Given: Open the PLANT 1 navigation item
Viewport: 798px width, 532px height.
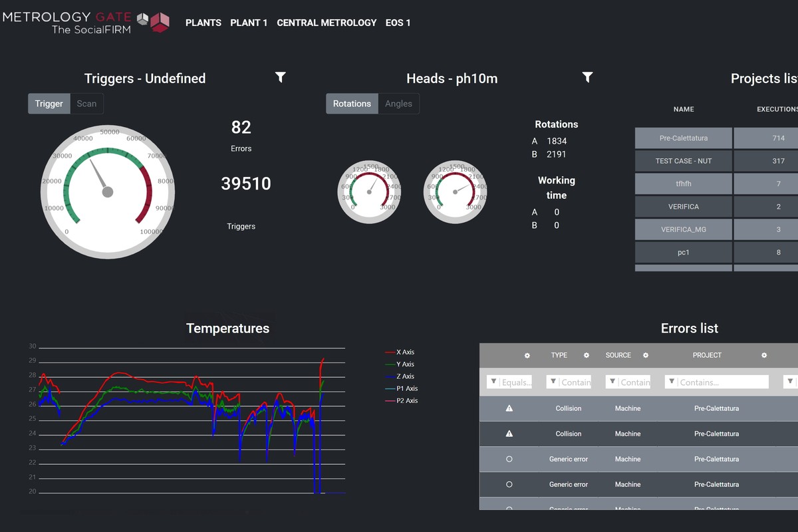Looking at the screenshot, I should click(x=249, y=23).
